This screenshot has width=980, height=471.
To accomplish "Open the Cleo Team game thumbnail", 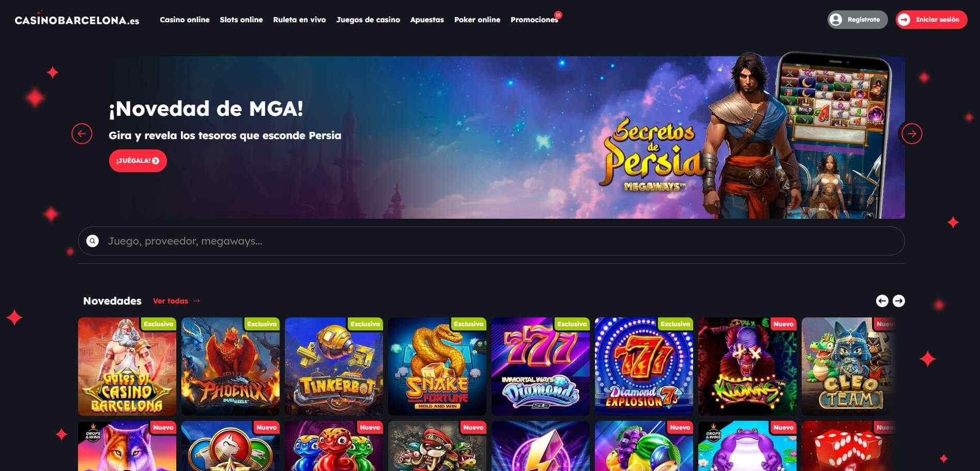I will (849, 367).
